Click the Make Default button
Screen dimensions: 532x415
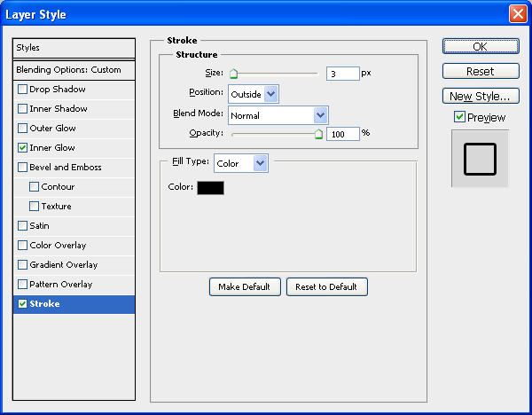[x=245, y=286]
